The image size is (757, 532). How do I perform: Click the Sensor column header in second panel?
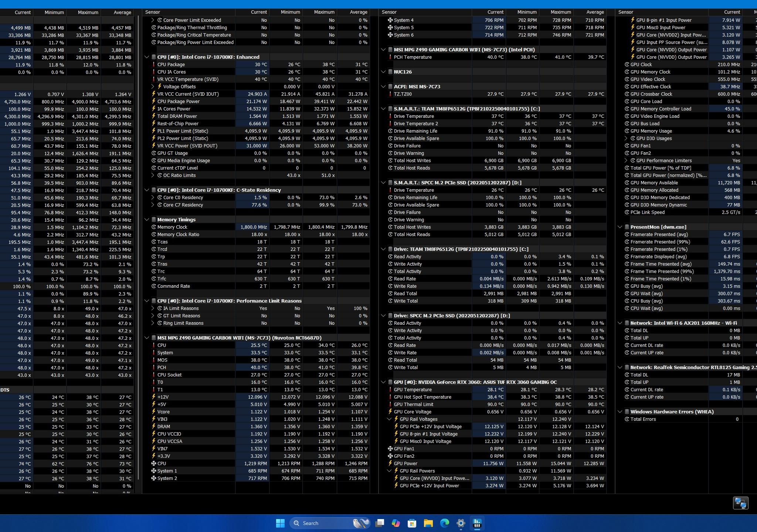click(189, 12)
